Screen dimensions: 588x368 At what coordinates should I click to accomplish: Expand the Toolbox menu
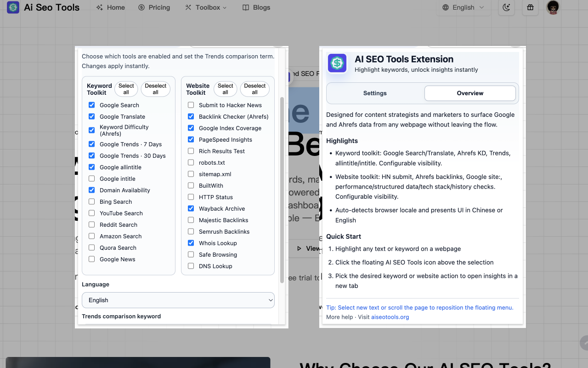(206, 7)
